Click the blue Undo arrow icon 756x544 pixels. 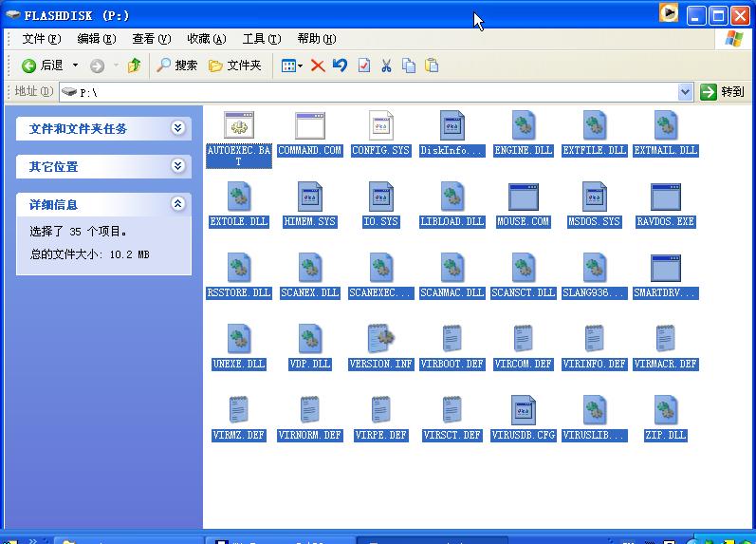coord(340,66)
